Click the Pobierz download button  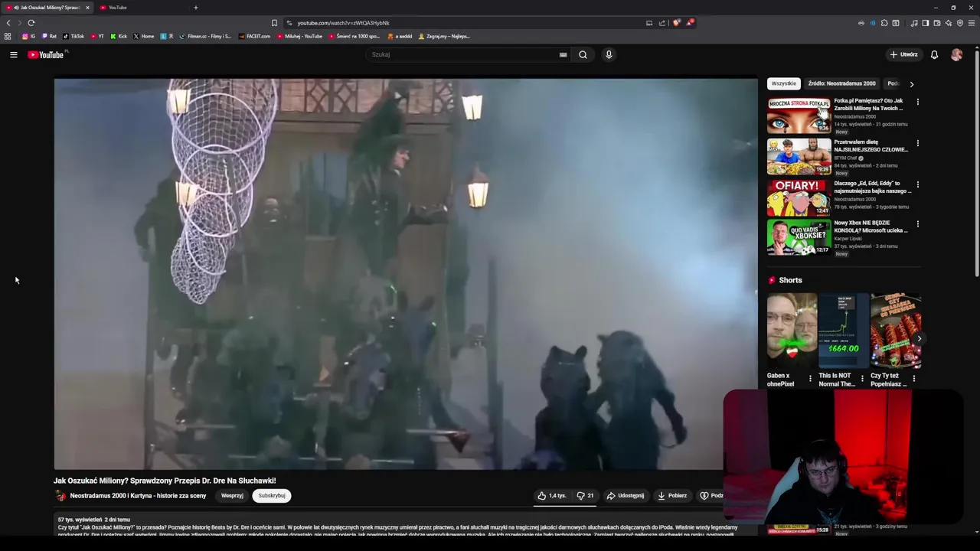coord(672,496)
